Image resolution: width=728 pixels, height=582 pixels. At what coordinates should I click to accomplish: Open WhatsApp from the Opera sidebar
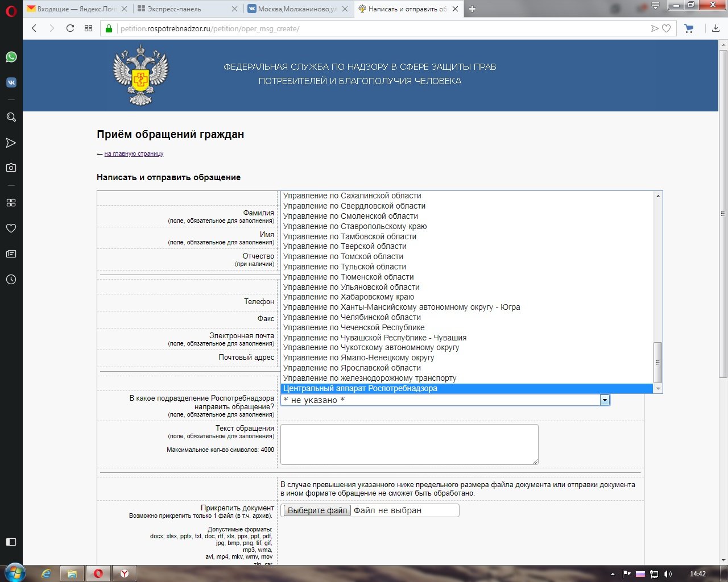click(11, 57)
